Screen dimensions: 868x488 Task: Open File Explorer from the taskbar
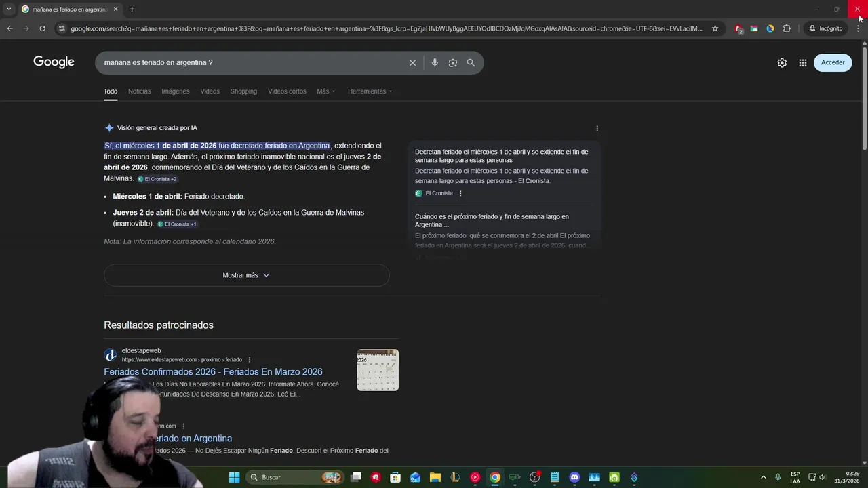[435, 477]
